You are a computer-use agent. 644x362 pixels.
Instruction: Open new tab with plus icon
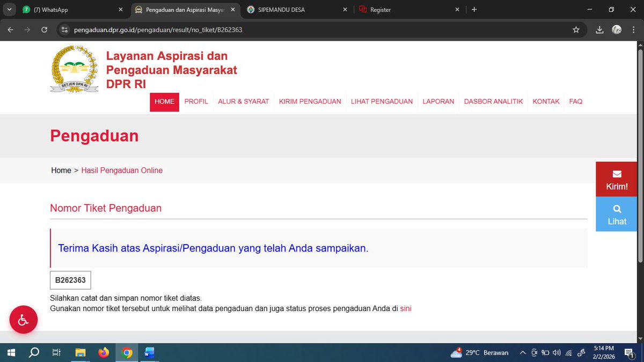(x=474, y=10)
